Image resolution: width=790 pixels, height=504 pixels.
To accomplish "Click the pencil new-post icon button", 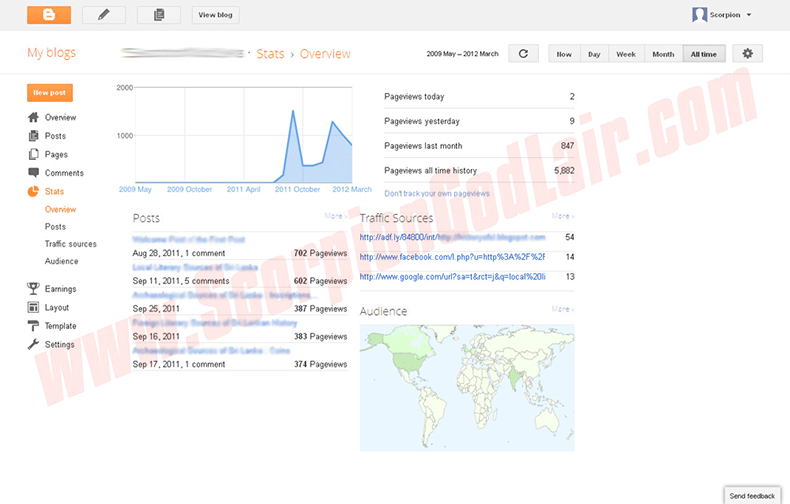I will tap(104, 15).
